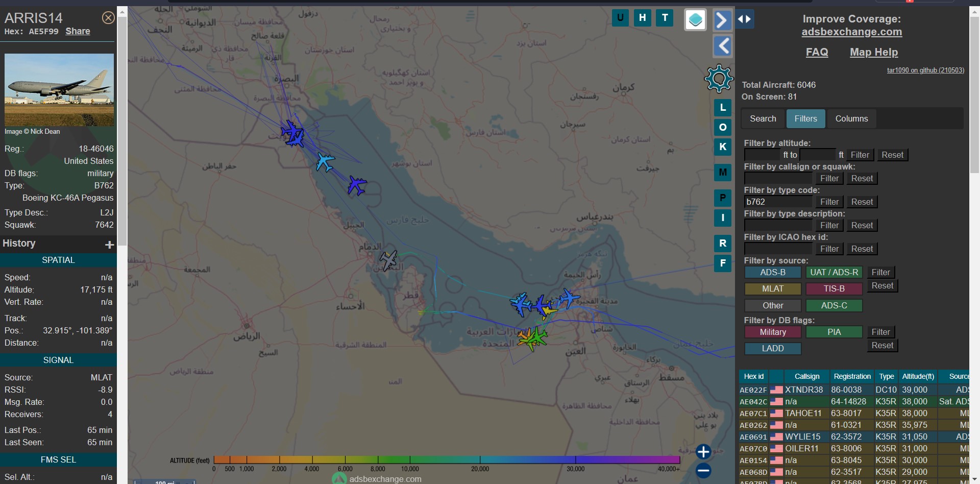Toggle the K map button

(723, 147)
